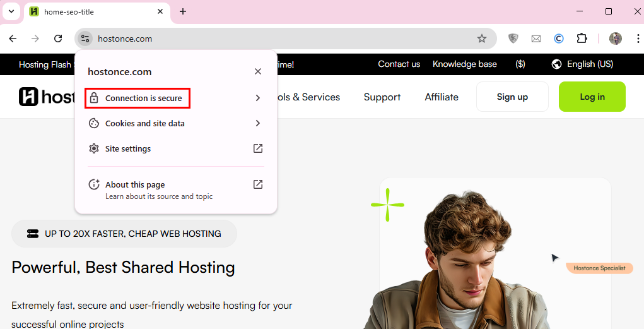Open the Knowledge base link

[464, 64]
